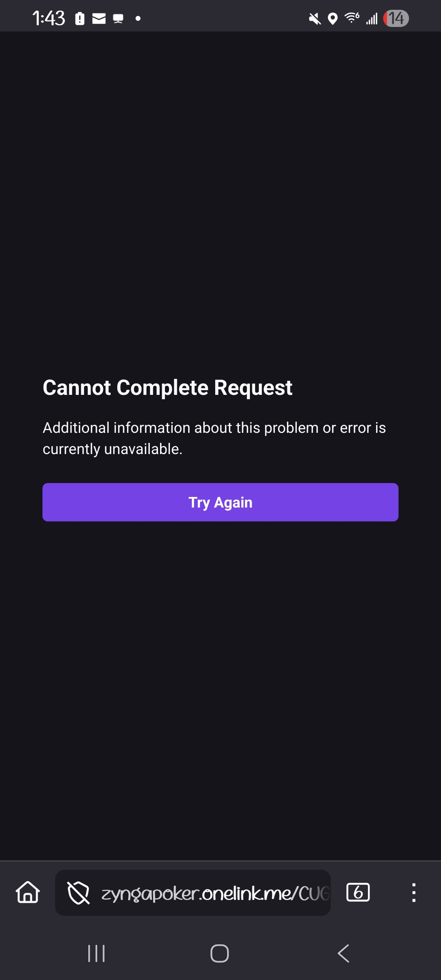
Task: Tap the zyngapoker.onelink.me address bar
Action: [193, 893]
